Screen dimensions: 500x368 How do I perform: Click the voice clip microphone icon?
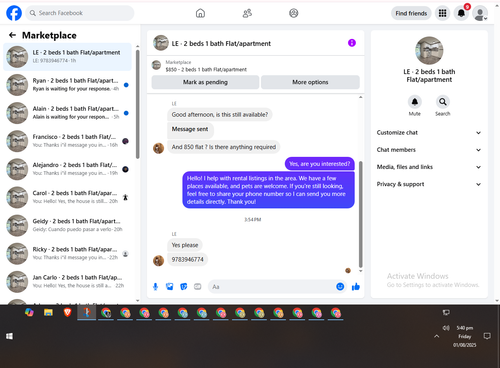(x=155, y=287)
